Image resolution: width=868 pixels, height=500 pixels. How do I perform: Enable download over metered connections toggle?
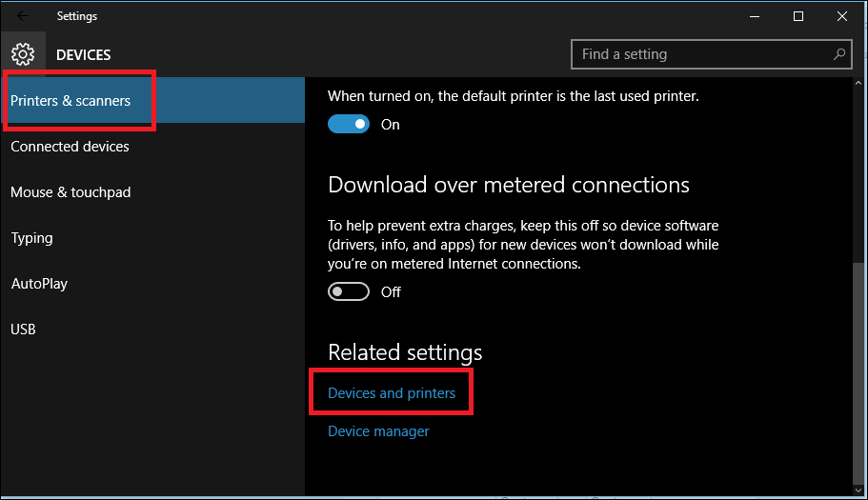(x=348, y=292)
